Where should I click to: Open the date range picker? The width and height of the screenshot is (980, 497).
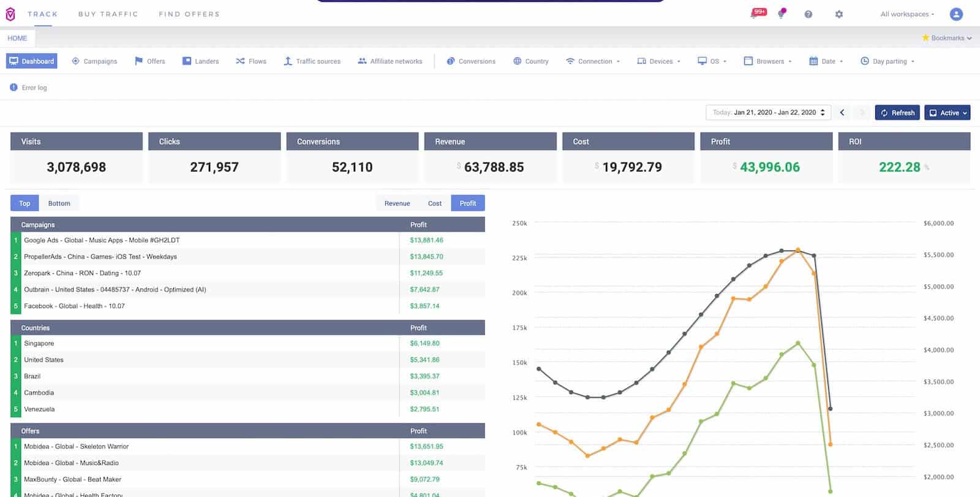click(x=769, y=113)
